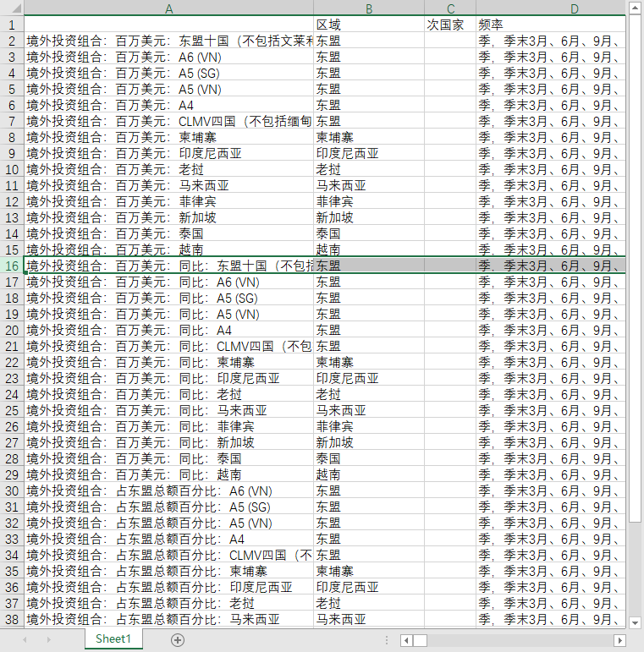Select cell A8 百万美元: 柬埔寨
The height and width of the screenshot is (652, 644).
pyautogui.click(x=168, y=137)
